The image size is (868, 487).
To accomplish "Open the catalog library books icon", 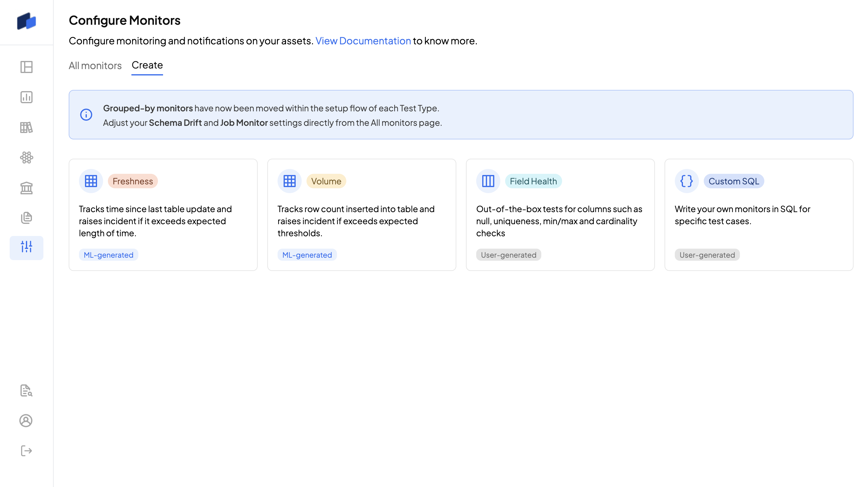I will 26,128.
